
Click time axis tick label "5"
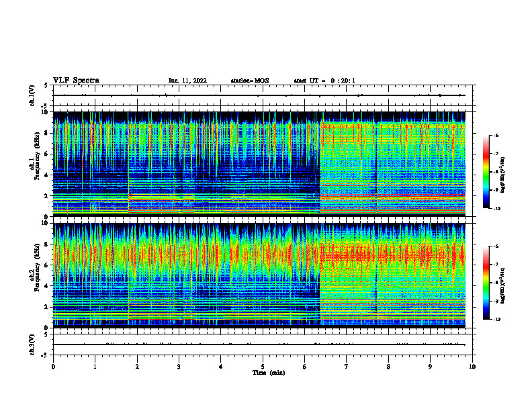click(x=263, y=367)
